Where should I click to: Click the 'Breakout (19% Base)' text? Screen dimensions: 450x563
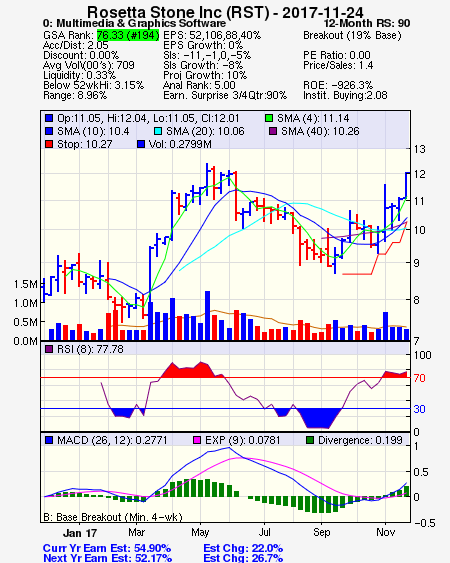pyautogui.click(x=352, y=35)
